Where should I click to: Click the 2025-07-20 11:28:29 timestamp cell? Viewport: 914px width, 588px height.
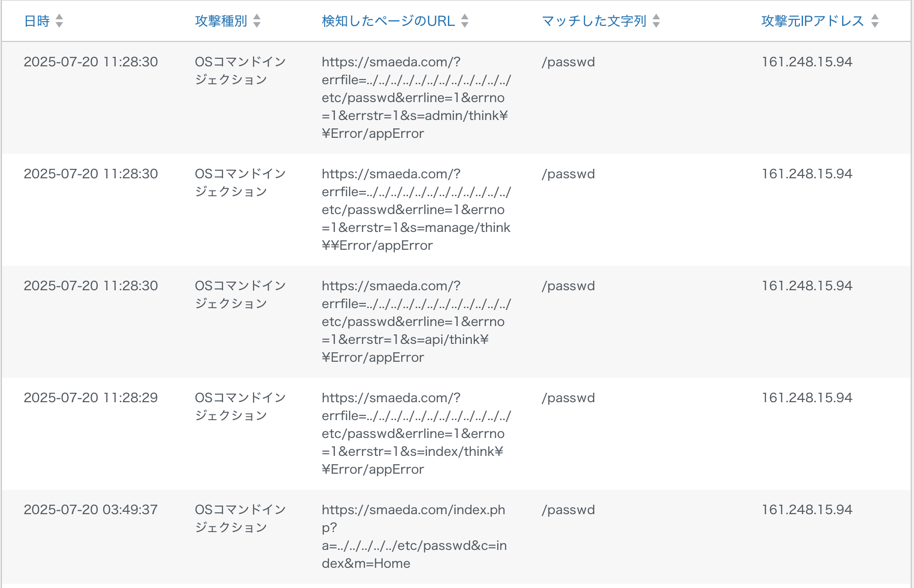point(91,398)
